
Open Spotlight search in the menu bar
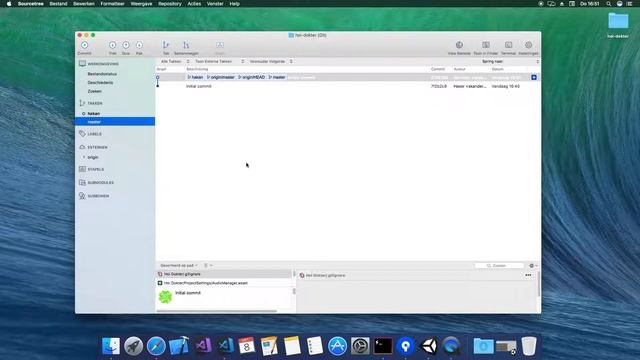point(608,4)
